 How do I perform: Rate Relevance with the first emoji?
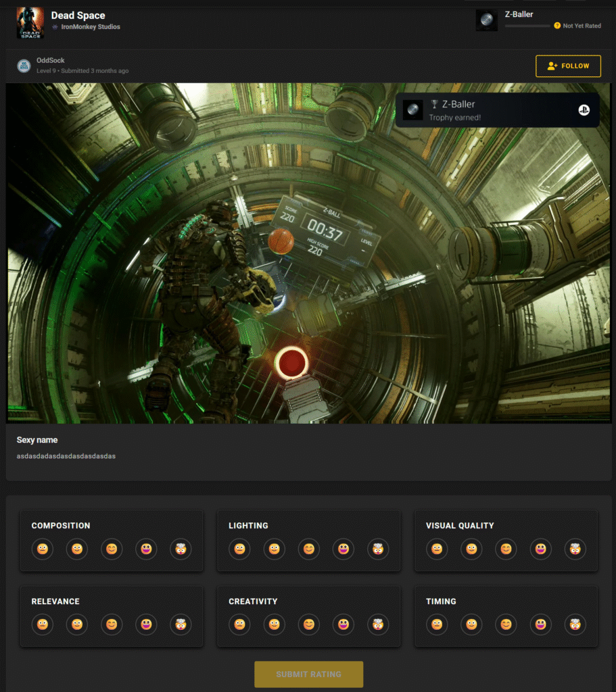coord(43,624)
